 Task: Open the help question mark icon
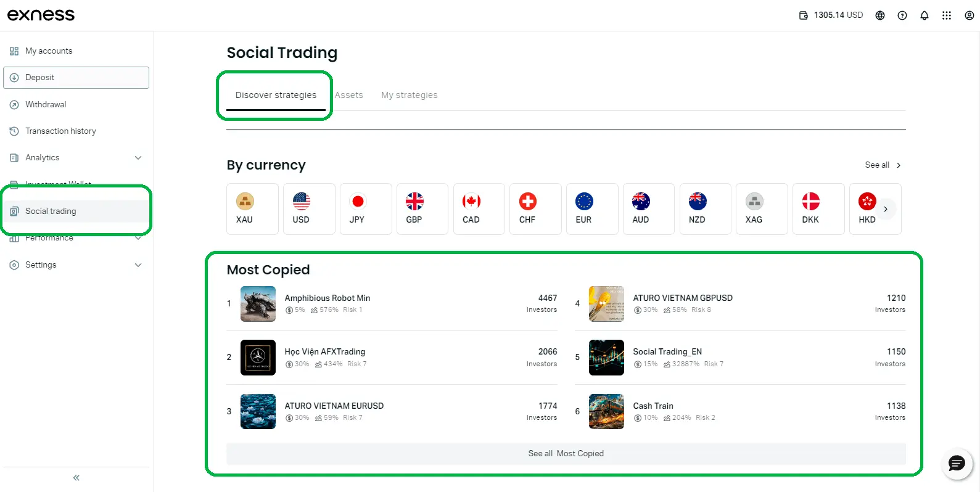pos(902,15)
